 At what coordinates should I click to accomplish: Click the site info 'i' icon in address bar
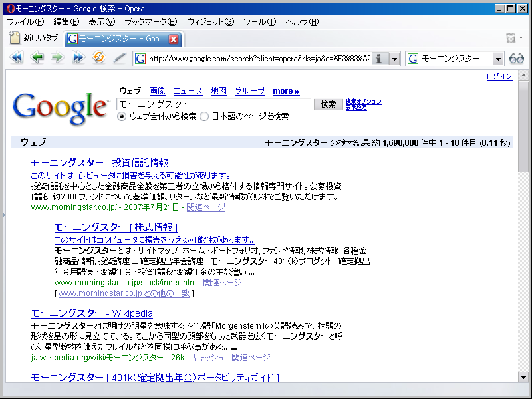pos(379,59)
